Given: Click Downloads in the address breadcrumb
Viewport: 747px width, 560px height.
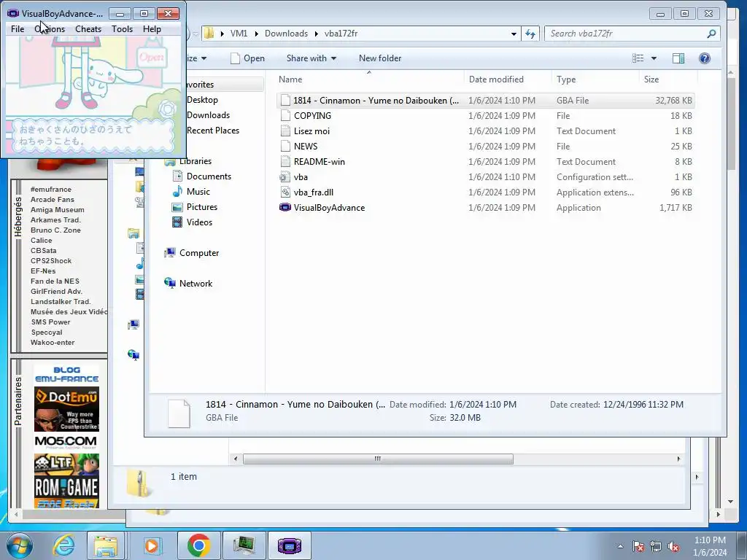Looking at the screenshot, I should click(286, 34).
